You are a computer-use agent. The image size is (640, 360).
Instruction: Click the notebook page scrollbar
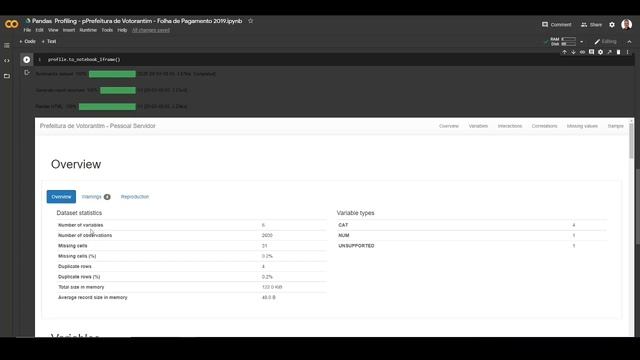point(638,206)
